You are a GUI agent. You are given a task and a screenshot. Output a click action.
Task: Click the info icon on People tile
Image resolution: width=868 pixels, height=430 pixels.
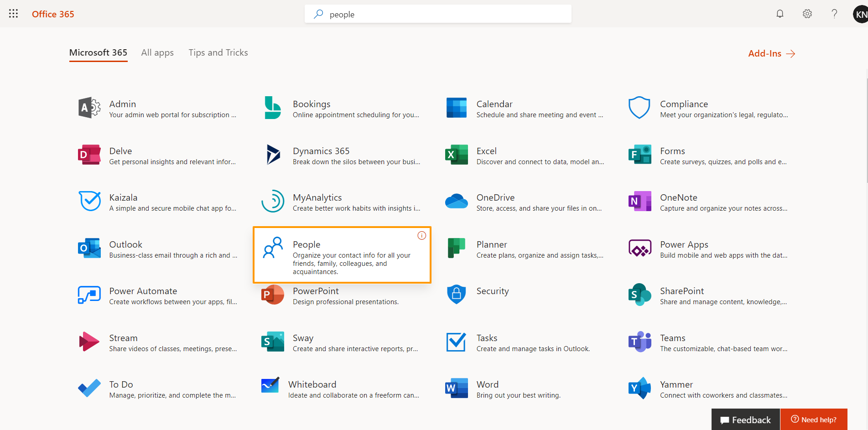click(x=421, y=236)
